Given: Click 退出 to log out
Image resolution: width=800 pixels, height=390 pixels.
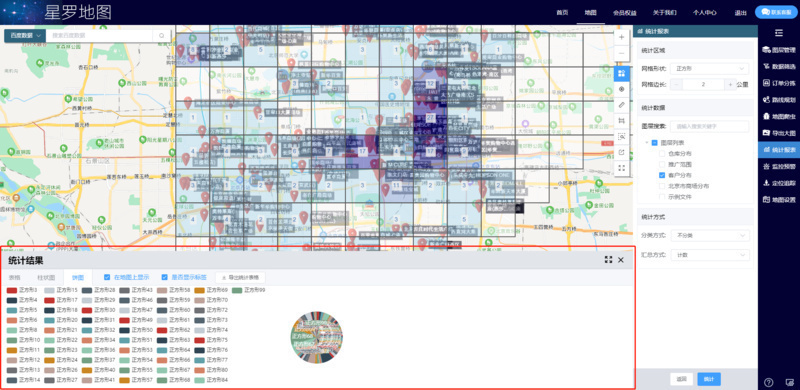Looking at the screenshot, I should [x=741, y=12].
